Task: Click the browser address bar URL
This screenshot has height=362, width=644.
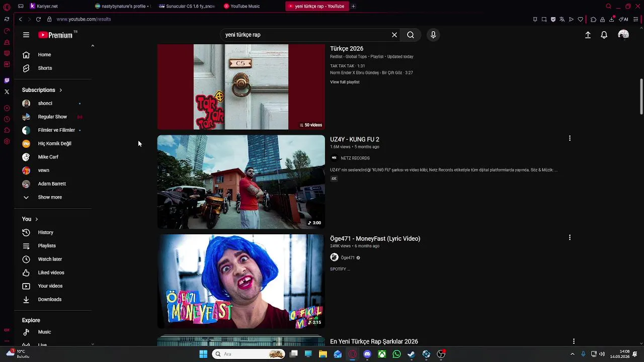Action: [x=84, y=19]
